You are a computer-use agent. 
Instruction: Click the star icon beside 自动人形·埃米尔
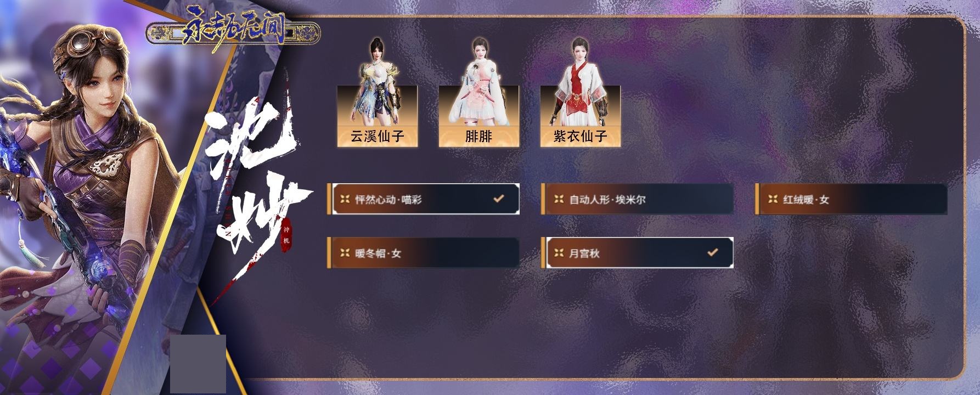559,199
